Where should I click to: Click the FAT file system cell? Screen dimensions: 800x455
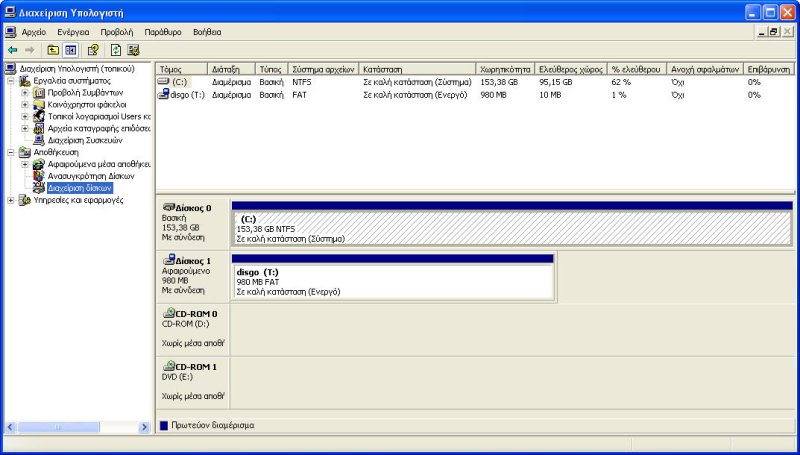[x=299, y=95]
